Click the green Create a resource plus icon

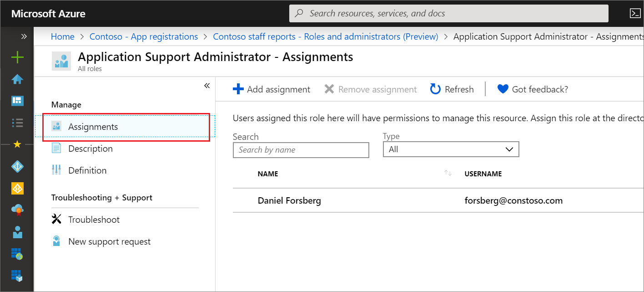tap(17, 57)
